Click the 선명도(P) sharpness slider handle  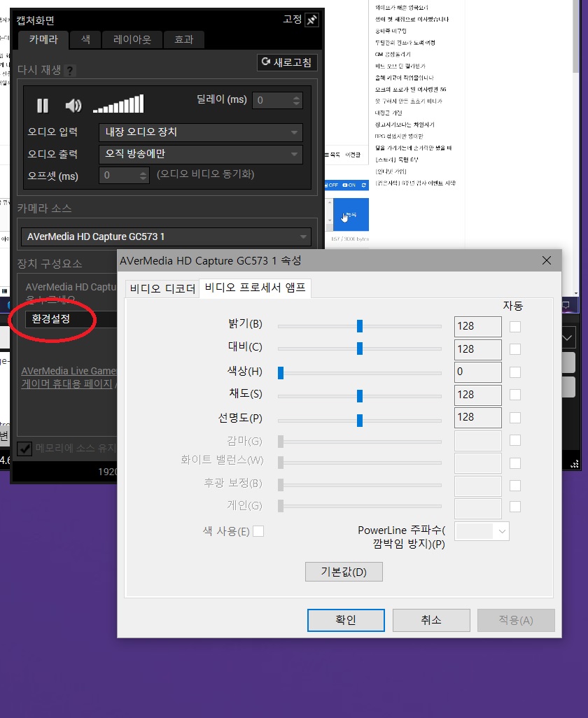coord(360,420)
